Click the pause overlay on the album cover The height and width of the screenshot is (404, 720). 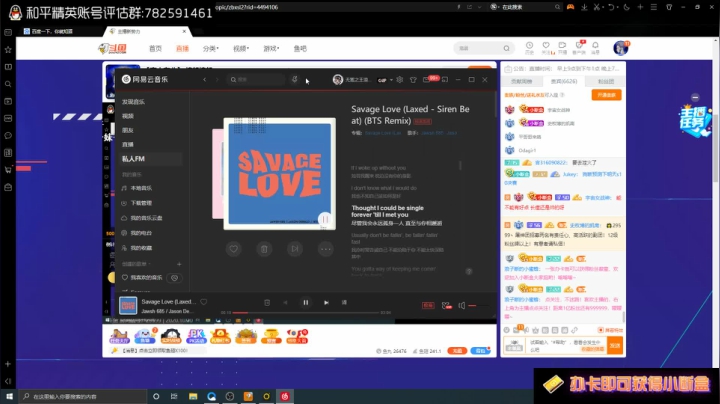[x=325, y=219]
